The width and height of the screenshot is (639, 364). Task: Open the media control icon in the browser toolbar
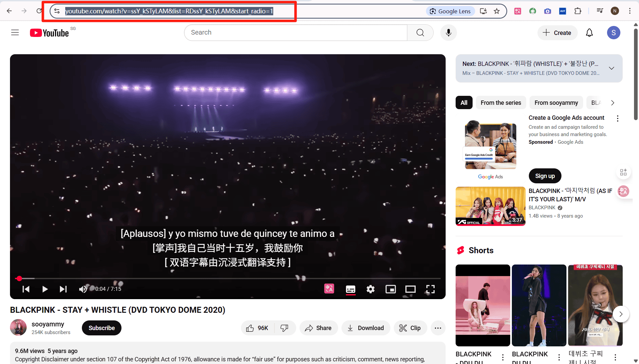click(600, 11)
